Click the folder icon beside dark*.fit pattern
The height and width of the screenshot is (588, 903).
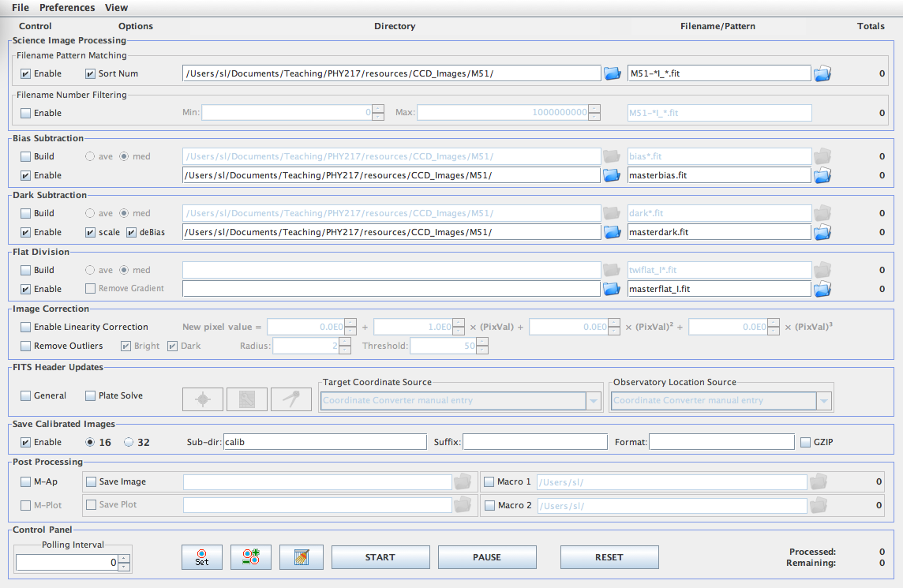point(822,213)
